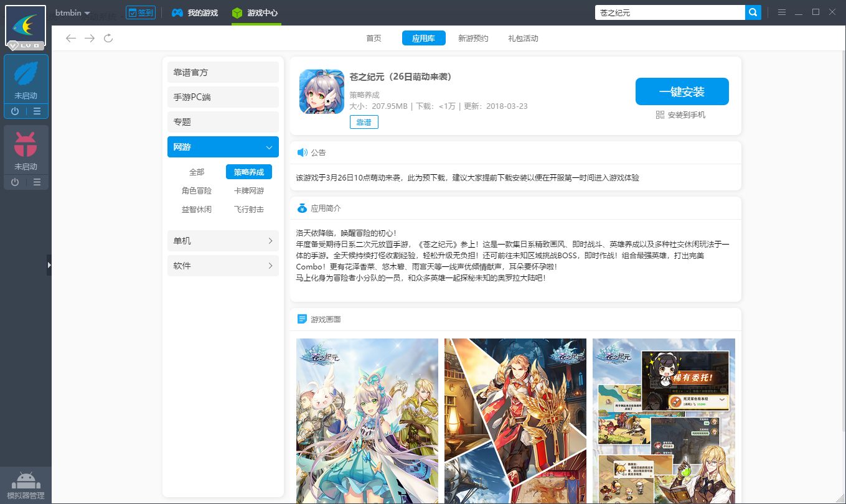
Task: Choose the 角色冒险 filter
Action: pyautogui.click(x=197, y=191)
